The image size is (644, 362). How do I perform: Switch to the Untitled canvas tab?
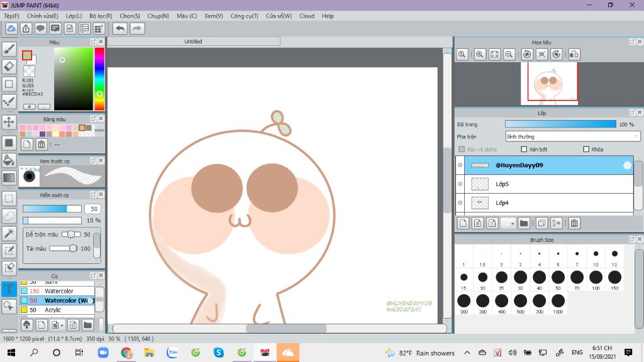[193, 41]
